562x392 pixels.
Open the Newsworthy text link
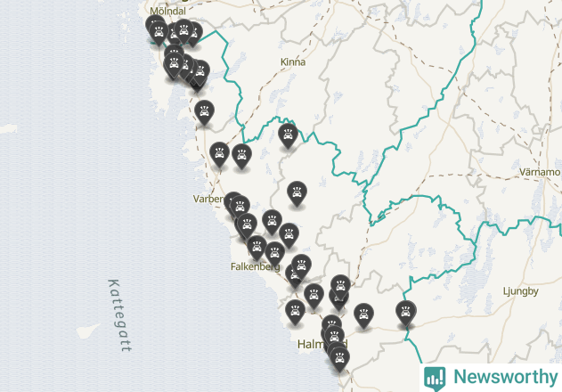(505, 377)
